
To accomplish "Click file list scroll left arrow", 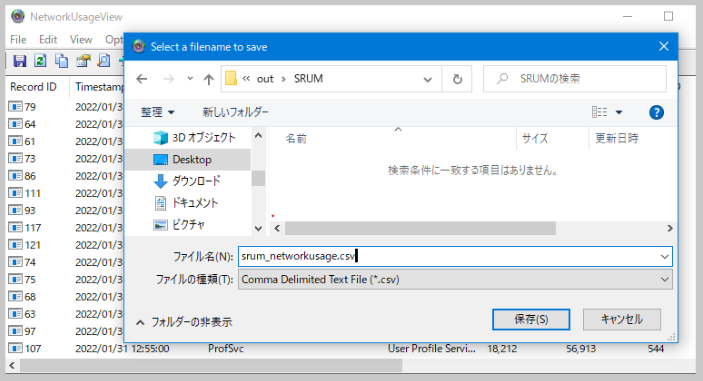I will tap(277, 228).
